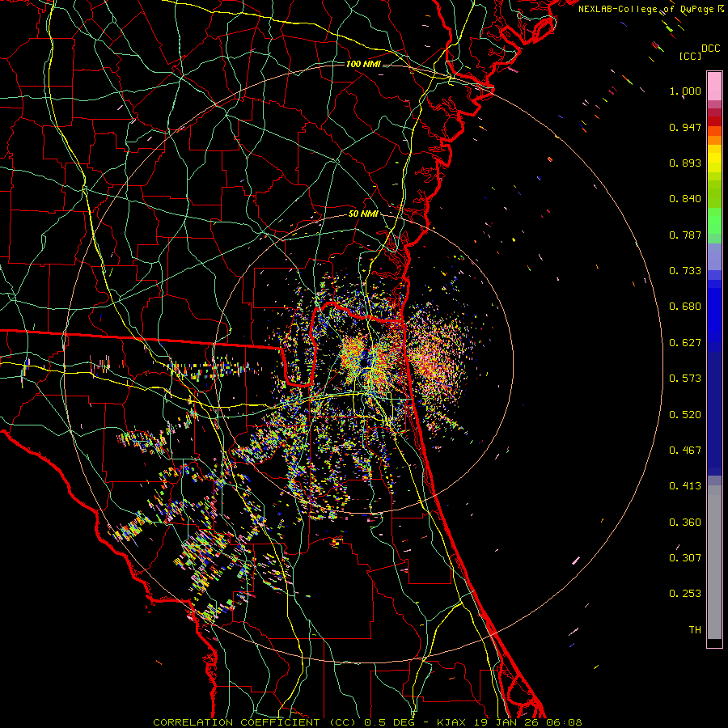Choose the 0.680 scale value
The image size is (728, 728).
[685, 307]
